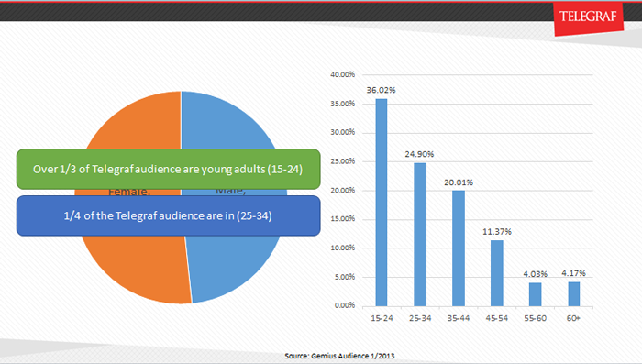This screenshot has height=364, width=642.
Task: Click the Source: Gemius Audience 1/2013 caption
Action: tap(339, 357)
